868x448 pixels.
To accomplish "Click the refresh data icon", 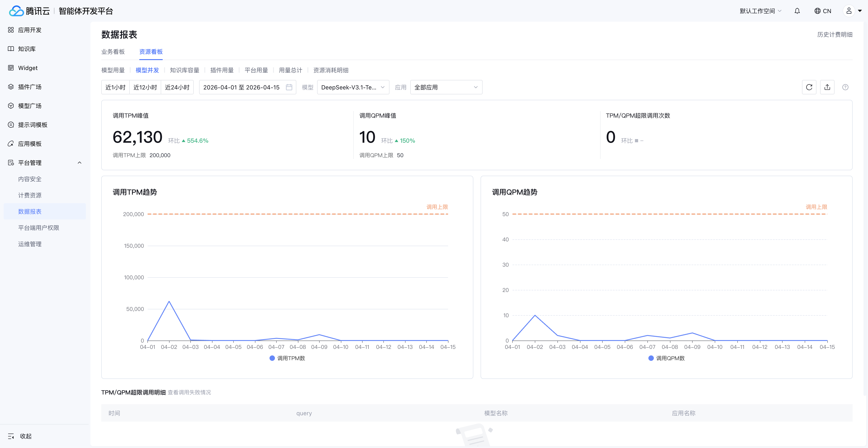I will click(x=809, y=87).
